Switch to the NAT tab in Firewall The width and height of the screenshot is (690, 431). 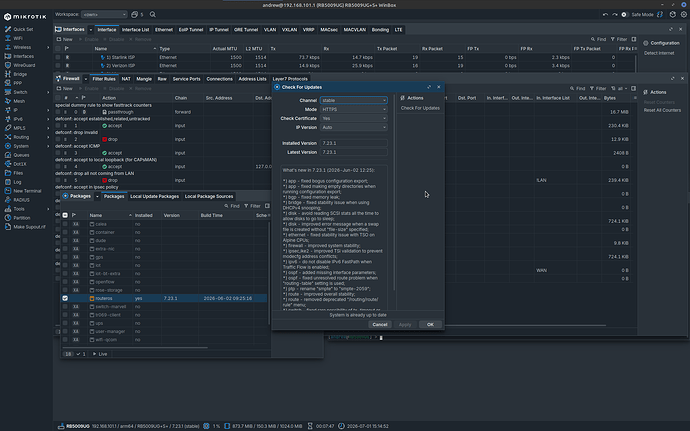(126, 79)
